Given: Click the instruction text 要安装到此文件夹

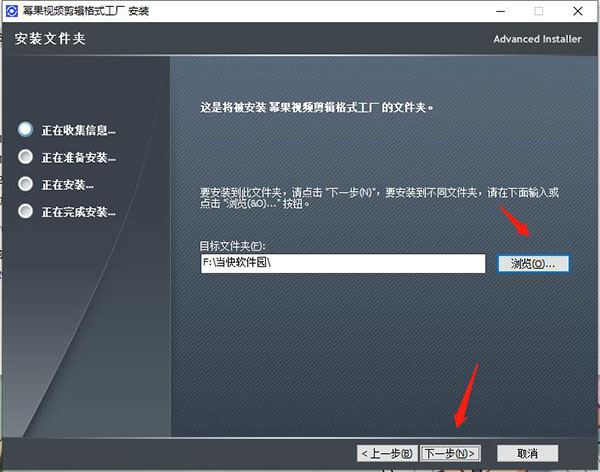Looking at the screenshot, I should pyautogui.click(x=379, y=198).
